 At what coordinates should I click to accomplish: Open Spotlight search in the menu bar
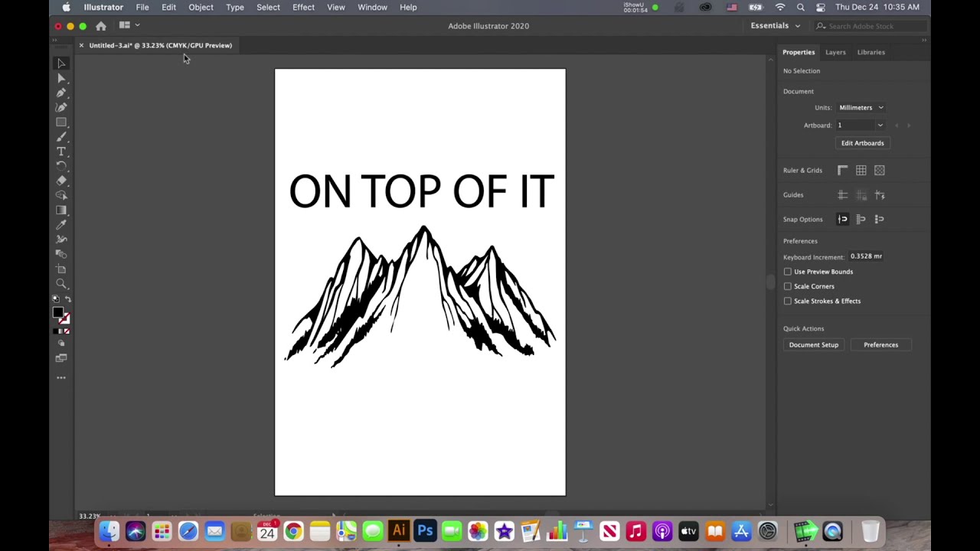click(x=801, y=8)
